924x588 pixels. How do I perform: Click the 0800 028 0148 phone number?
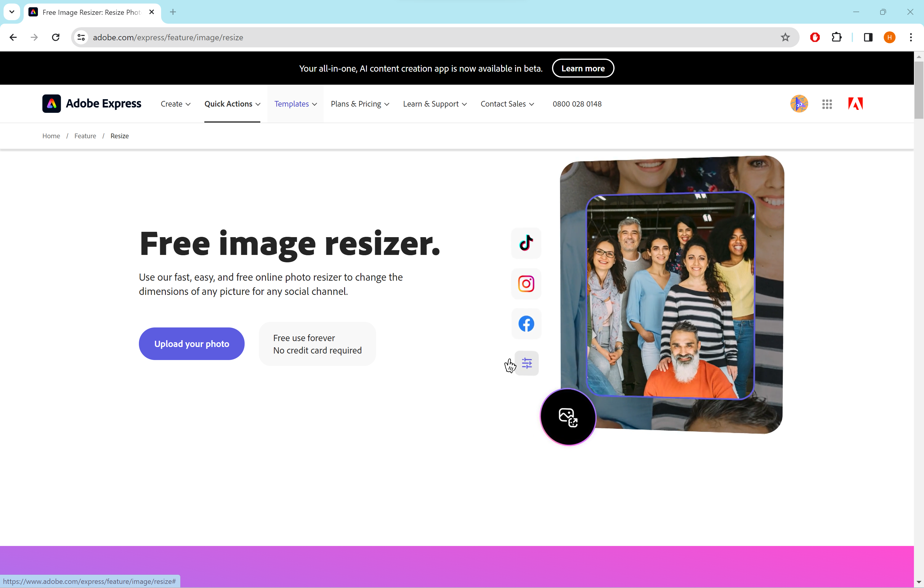pyautogui.click(x=577, y=104)
